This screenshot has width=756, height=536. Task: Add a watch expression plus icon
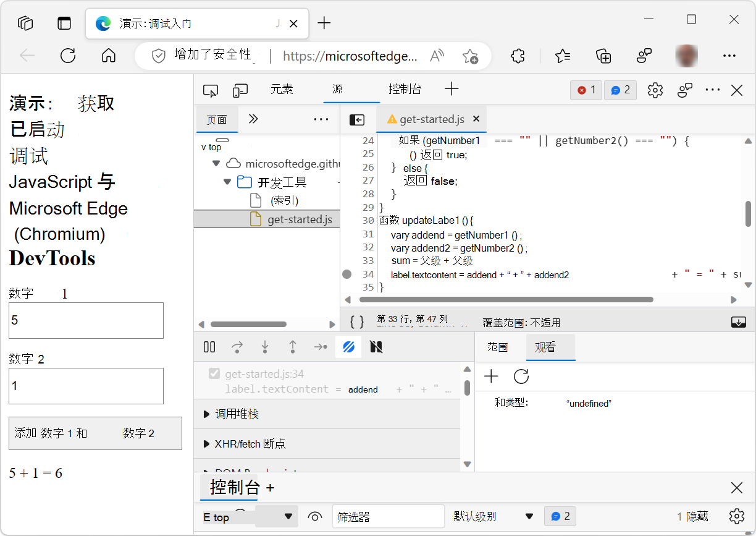[491, 376]
